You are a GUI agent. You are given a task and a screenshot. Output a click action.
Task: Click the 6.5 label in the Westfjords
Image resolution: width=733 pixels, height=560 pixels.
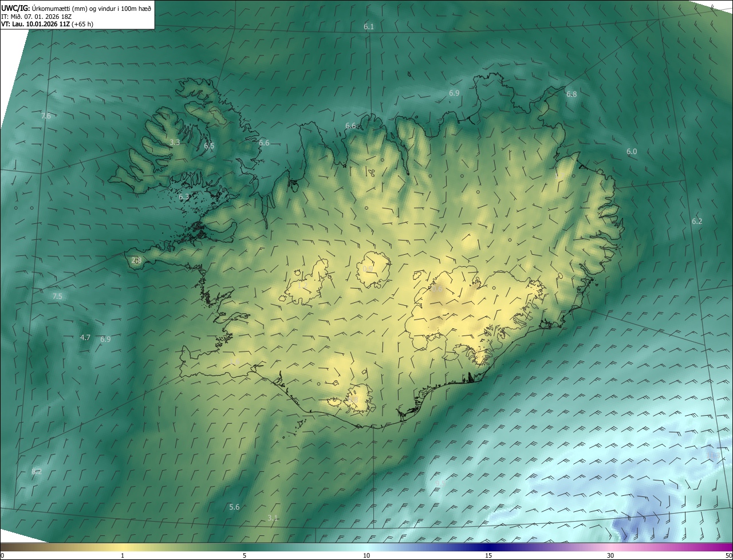click(209, 146)
